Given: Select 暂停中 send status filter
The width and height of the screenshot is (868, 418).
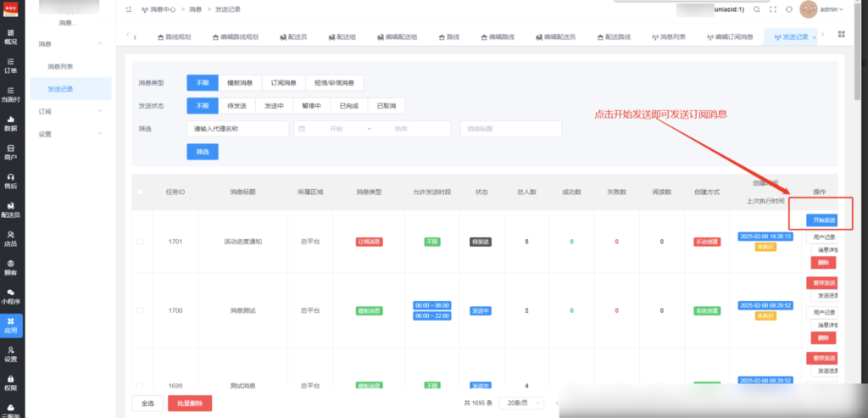Looking at the screenshot, I should tap(312, 106).
